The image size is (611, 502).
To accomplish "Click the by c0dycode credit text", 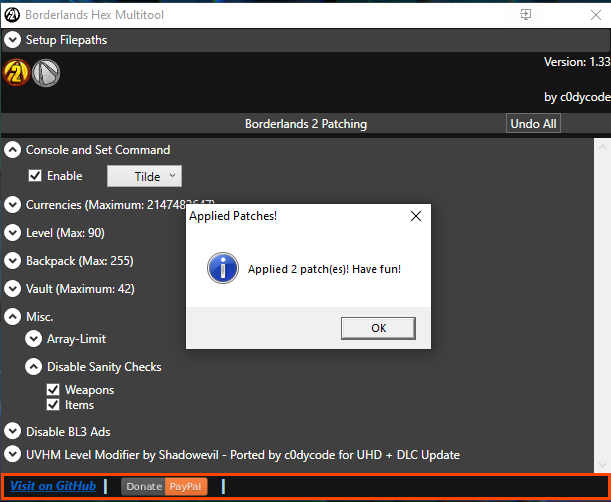I will [x=577, y=97].
